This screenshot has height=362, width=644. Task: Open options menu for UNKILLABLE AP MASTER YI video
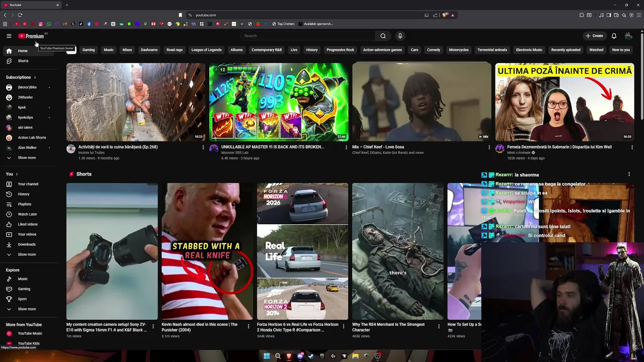(346, 147)
